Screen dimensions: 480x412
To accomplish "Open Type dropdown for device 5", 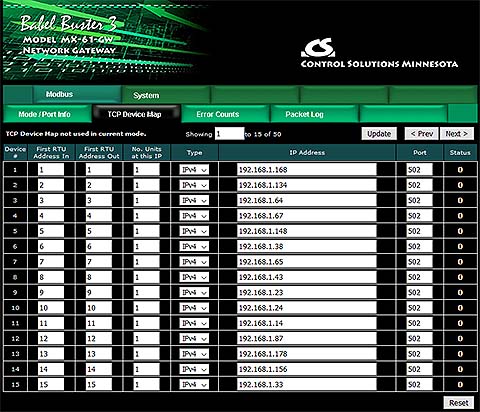I will (x=194, y=231).
